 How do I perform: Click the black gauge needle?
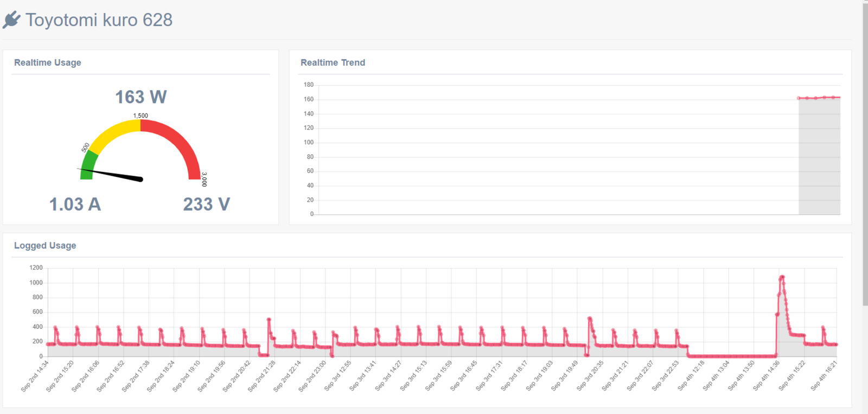112,174
